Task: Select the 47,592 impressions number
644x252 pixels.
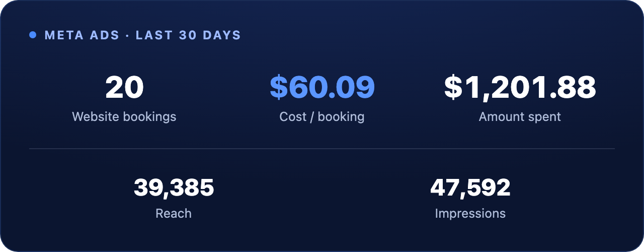Action: (470, 187)
